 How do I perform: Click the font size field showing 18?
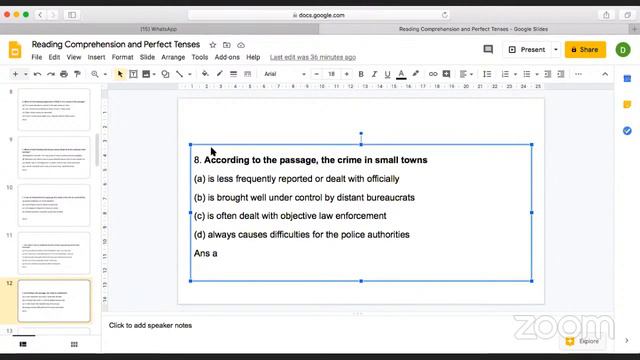[x=331, y=74]
